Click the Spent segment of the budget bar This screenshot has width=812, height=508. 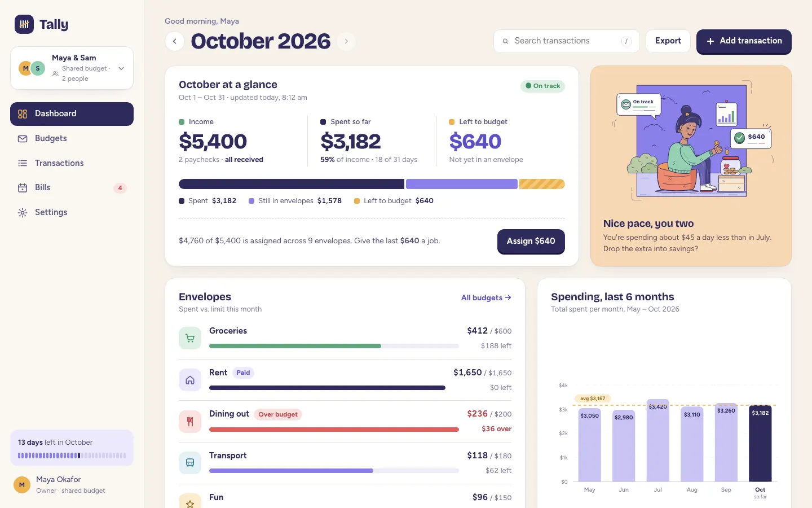pos(292,184)
